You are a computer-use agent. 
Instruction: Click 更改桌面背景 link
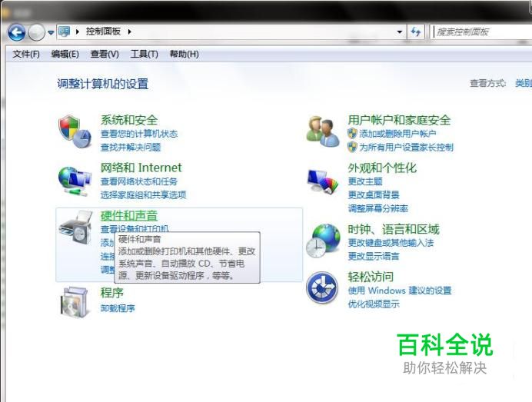374,195
